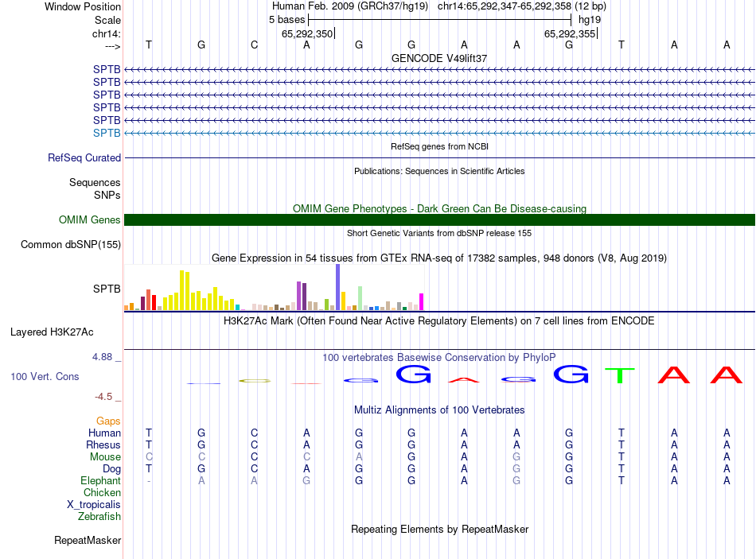Viewport: 756px width, 559px height.
Task: Open the GTEx Gene Expression in 54 tissues title
Action: pos(439,258)
